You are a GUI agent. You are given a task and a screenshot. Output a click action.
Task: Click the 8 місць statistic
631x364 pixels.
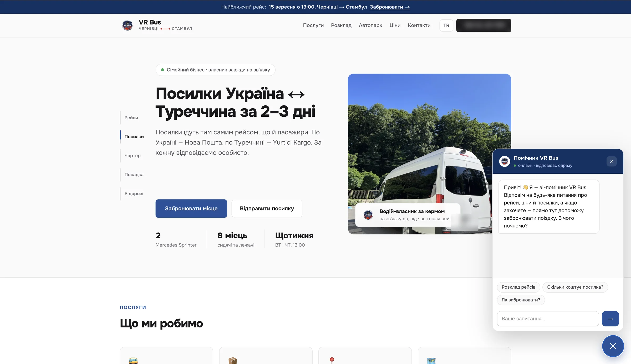[236, 239]
